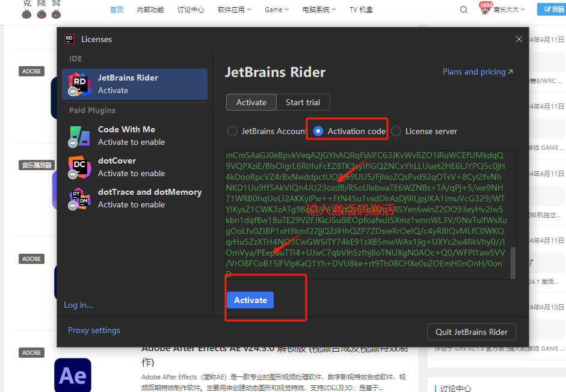Select Code With Me list entry
The image size is (566, 392).
[135, 136]
